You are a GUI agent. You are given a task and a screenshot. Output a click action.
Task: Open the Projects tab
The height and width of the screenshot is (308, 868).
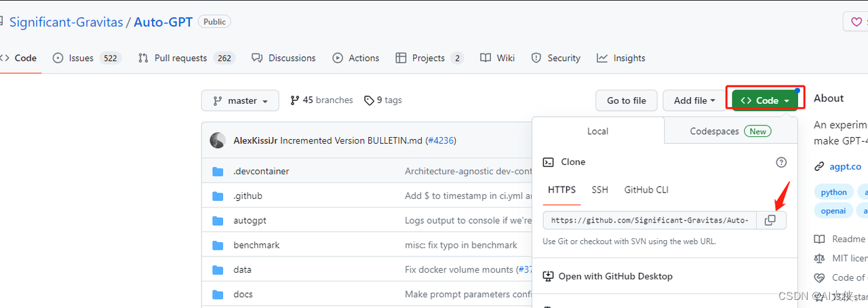pos(429,58)
